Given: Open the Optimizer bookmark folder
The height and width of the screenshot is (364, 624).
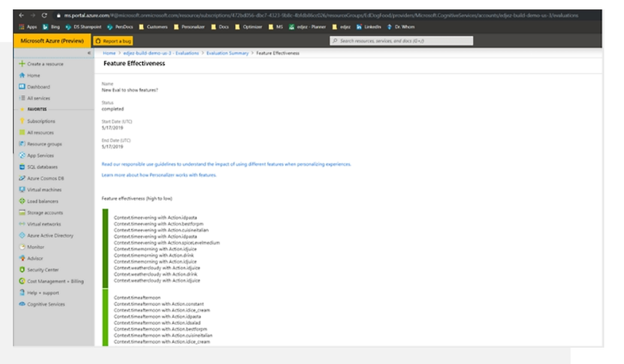Looking at the screenshot, I should 248,27.
